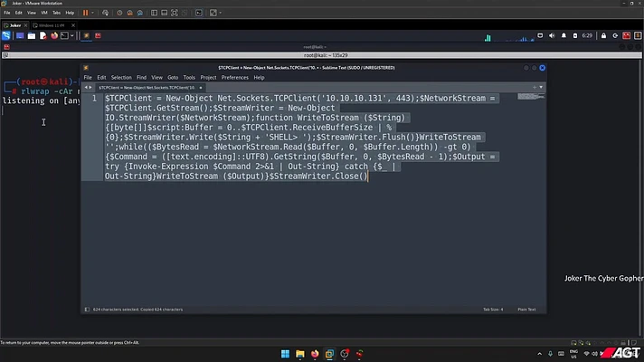Viewport: 644px width, 362px height.
Task: Open the Sublime tab list dropdown arrow
Action: [541, 87]
